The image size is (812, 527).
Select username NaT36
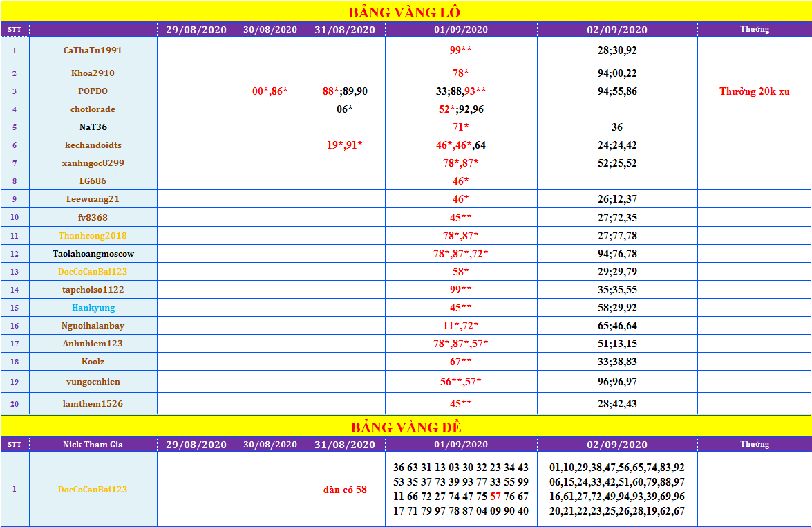[x=93, y=127]
